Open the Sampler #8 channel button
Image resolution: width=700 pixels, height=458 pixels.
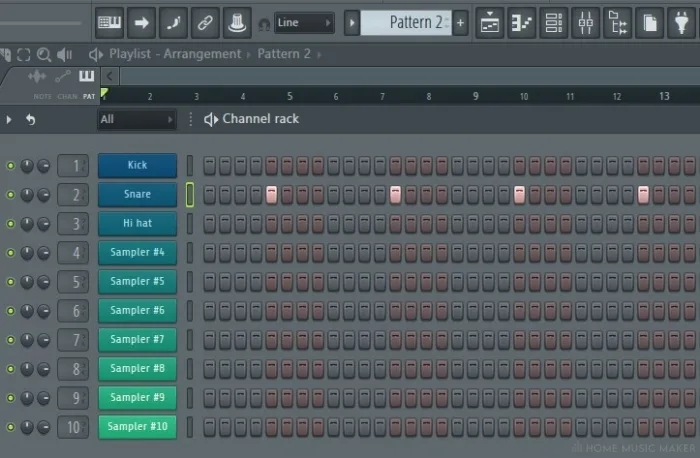coord(138,368)
